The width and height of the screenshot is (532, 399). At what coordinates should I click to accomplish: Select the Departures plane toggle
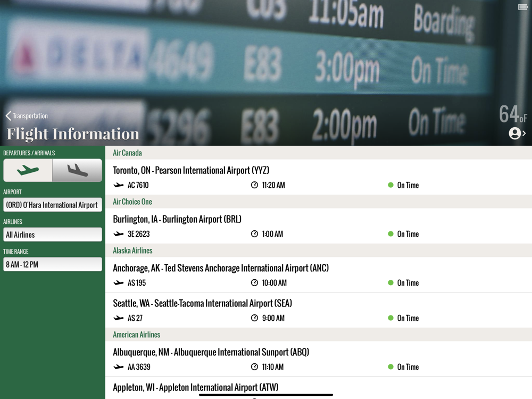28,170
